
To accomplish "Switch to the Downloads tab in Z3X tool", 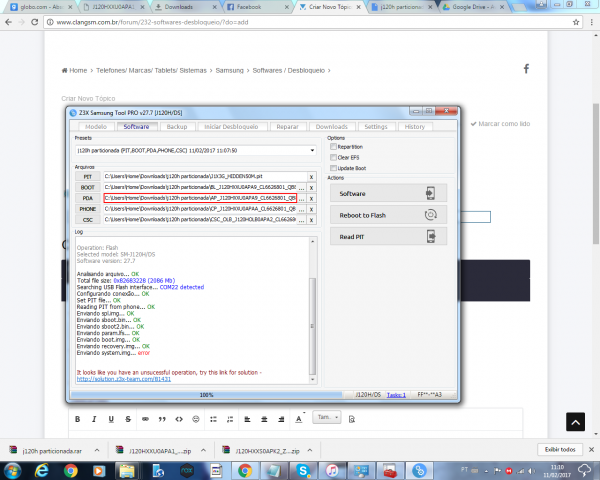I will point(332,127).
